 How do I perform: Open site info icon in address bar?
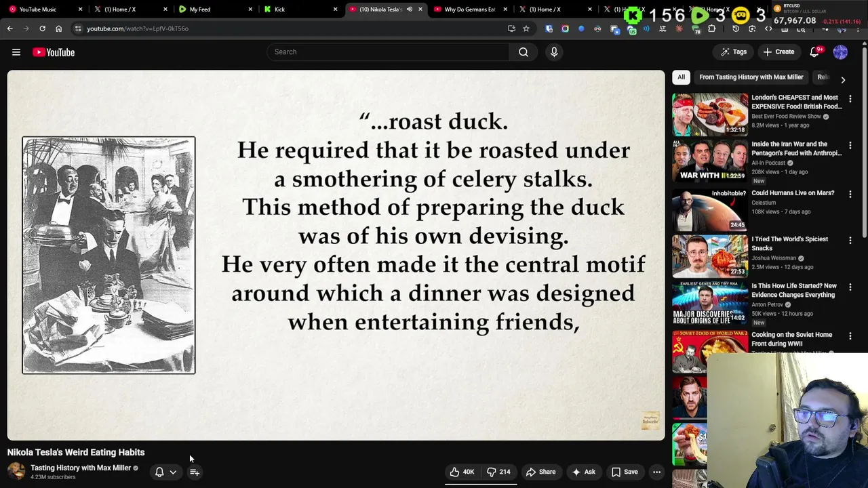[78, 28]
